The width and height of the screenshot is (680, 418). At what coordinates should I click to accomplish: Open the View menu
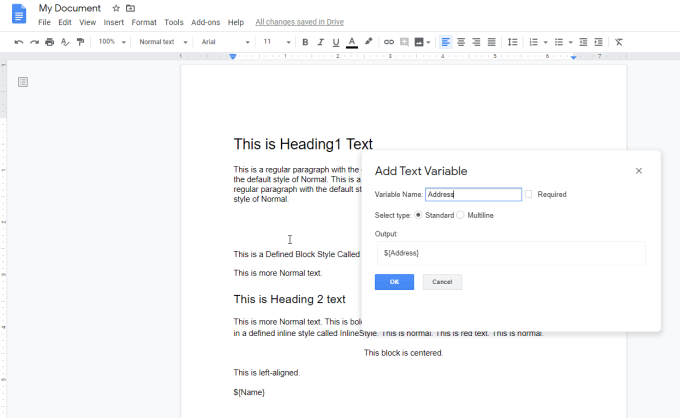point(87,22)
